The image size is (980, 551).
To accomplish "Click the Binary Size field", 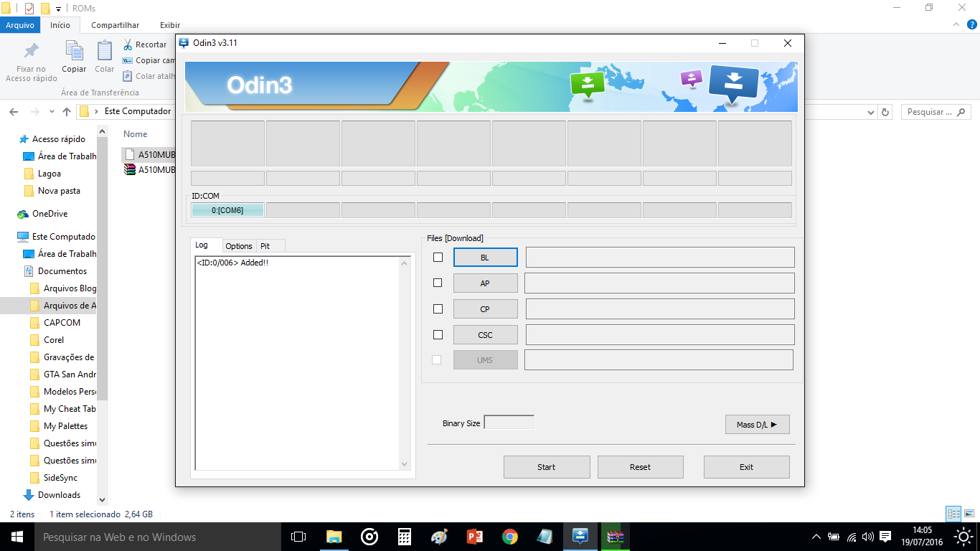I will [x=509, y=423].
